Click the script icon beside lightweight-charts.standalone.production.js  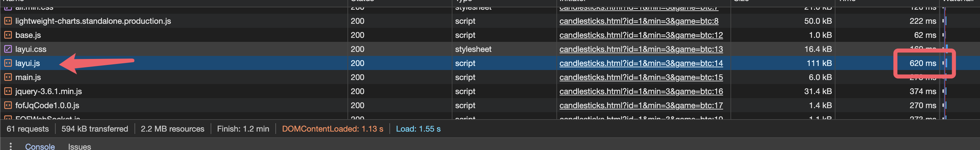(8, 21)
